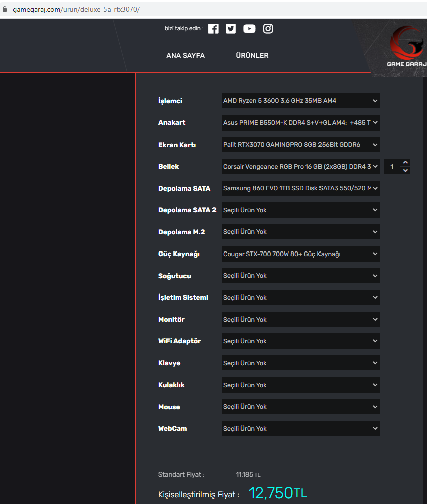Click the 12,750TL customized price
Image resolution: width=427 pixels, height=504 pixels.
click(278, 493)
